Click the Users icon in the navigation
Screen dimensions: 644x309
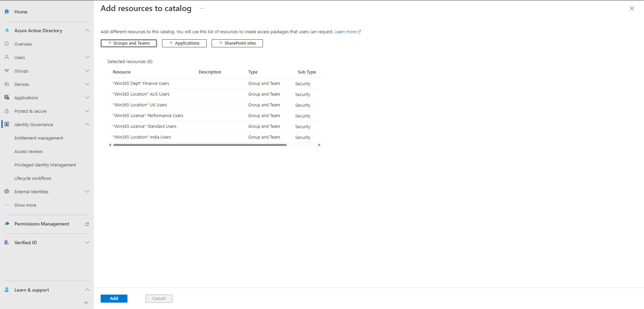click(6, 57)
